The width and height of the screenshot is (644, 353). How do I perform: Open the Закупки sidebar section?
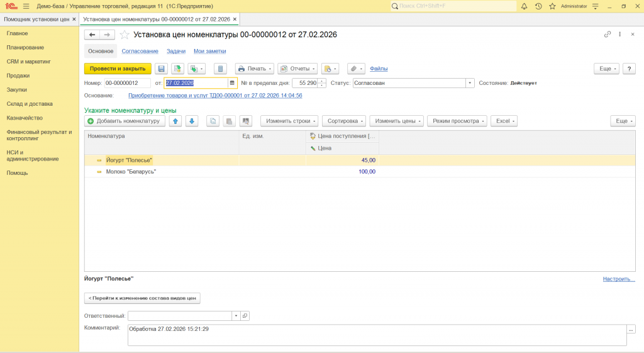[x=17, y=89]
